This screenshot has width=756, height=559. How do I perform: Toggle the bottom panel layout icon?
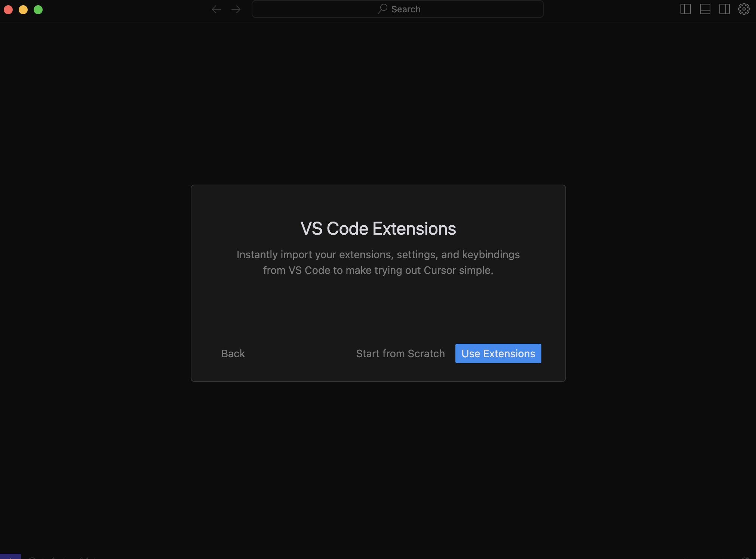click(705, 9)
